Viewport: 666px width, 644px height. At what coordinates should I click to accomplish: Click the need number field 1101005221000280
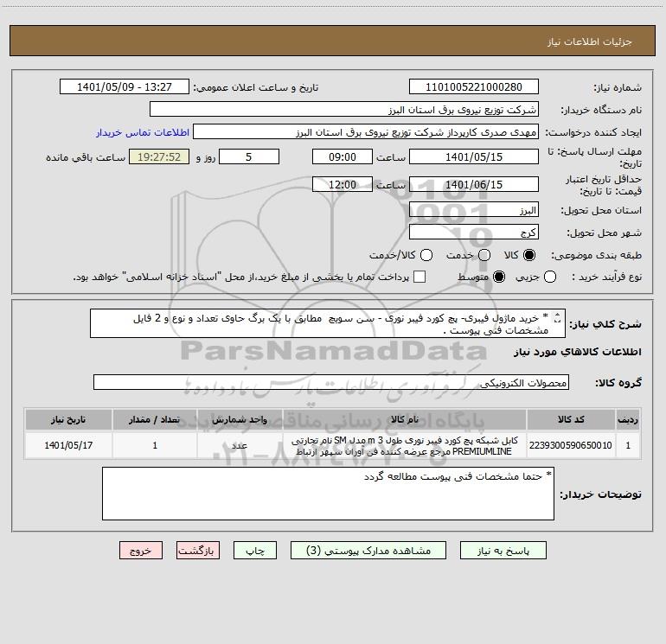tap(474, 87)
